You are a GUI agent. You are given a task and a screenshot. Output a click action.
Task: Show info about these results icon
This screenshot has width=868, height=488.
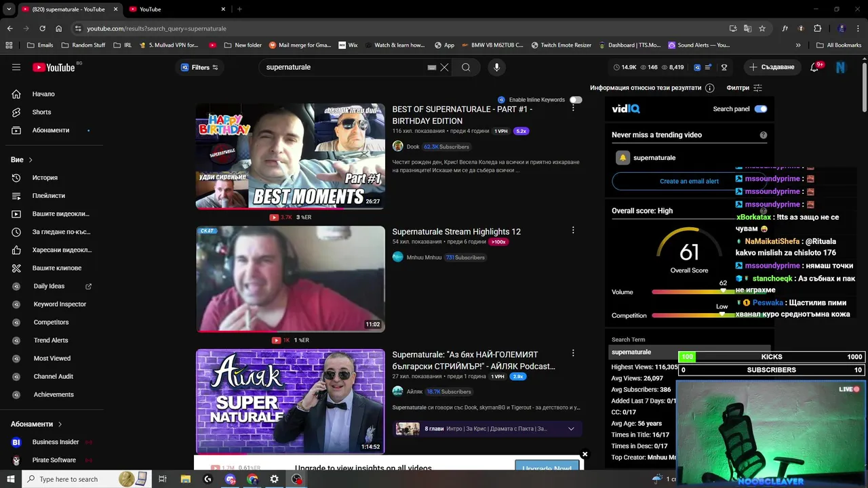point(709,88)
